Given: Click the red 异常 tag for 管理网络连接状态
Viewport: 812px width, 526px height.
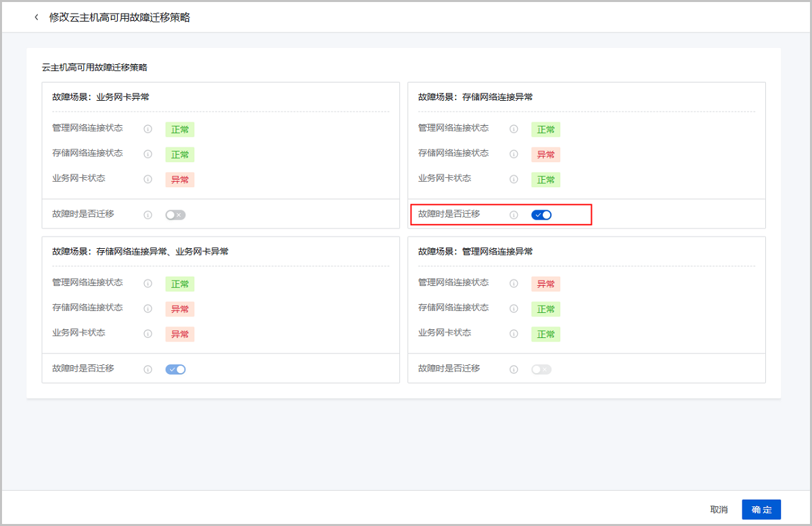Looking at the screenshot, I should [x=545, y=284].
